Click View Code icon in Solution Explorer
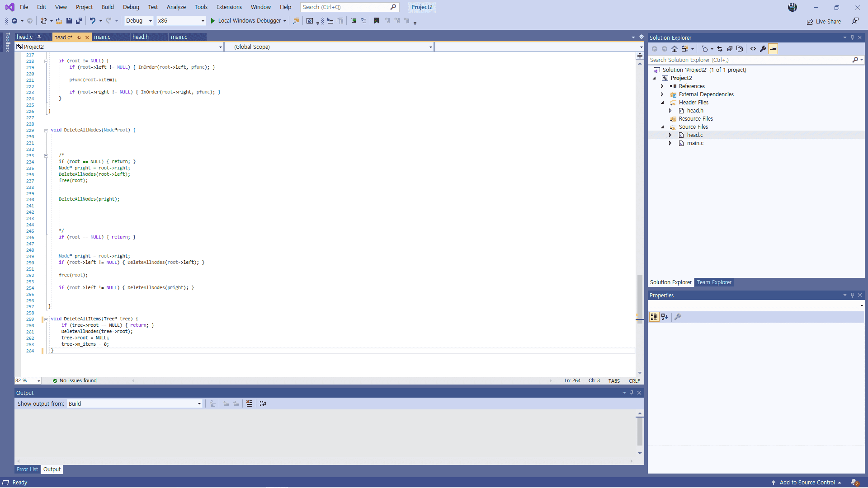 [x=753, y=49]
